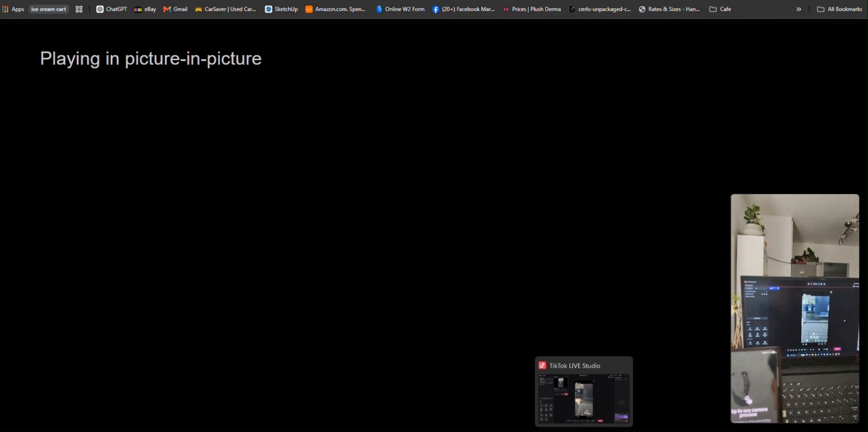This screenshot has width=868, height=432.
Task: Open the ChatGPT bookmark
Action: (112, 9)
